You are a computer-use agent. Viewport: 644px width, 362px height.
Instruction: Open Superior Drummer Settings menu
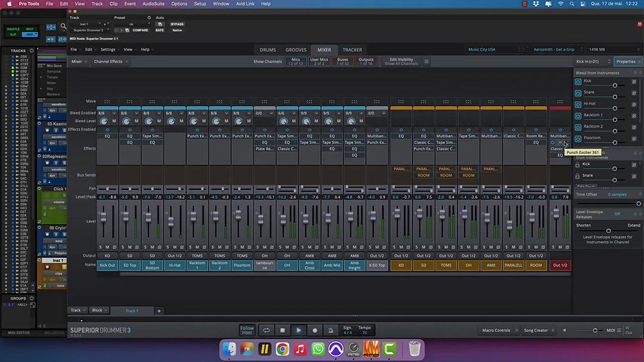click(110, 50)
